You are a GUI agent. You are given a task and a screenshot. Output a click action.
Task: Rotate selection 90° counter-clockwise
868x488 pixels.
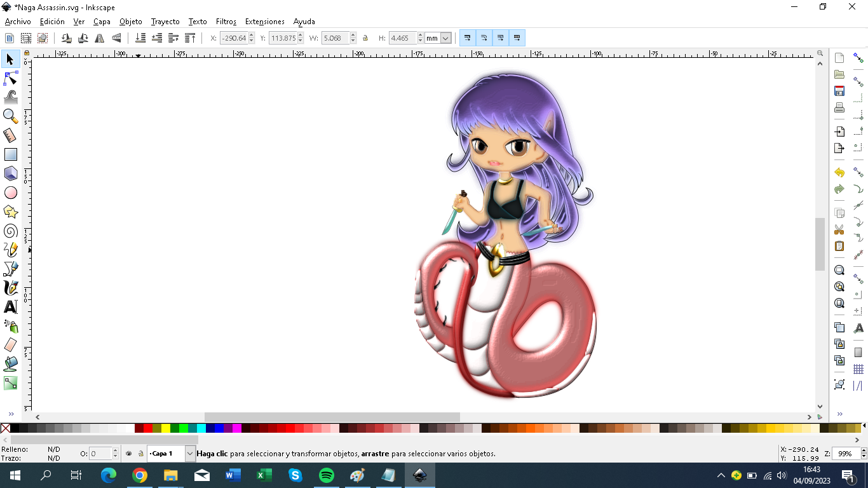click(66, 38)
